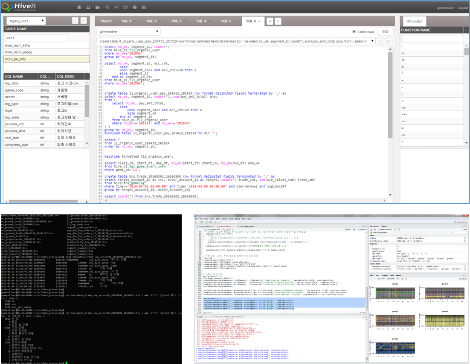Switch to the SQL 2 tab
Image resolution: width=470 pixels, height=364 pixels.
point(153,21)
